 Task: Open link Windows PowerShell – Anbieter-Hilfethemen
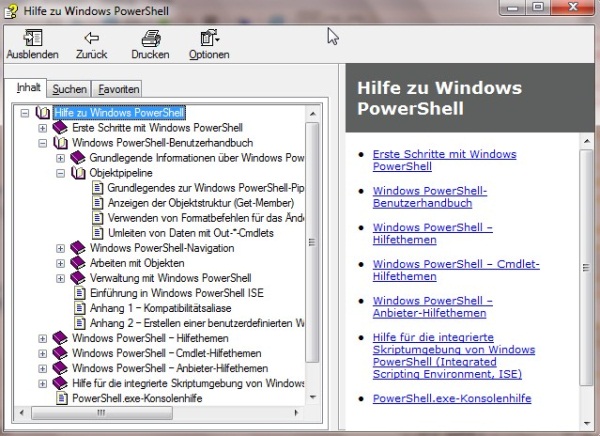pos(432,307)
